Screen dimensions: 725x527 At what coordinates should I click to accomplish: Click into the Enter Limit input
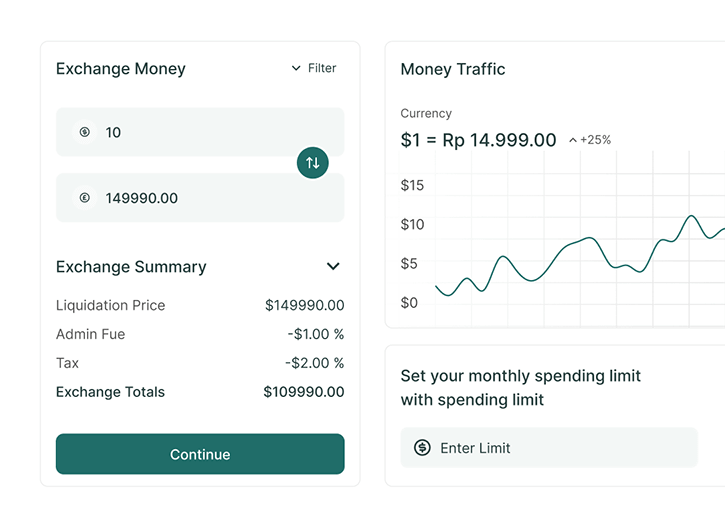point(560,448)
